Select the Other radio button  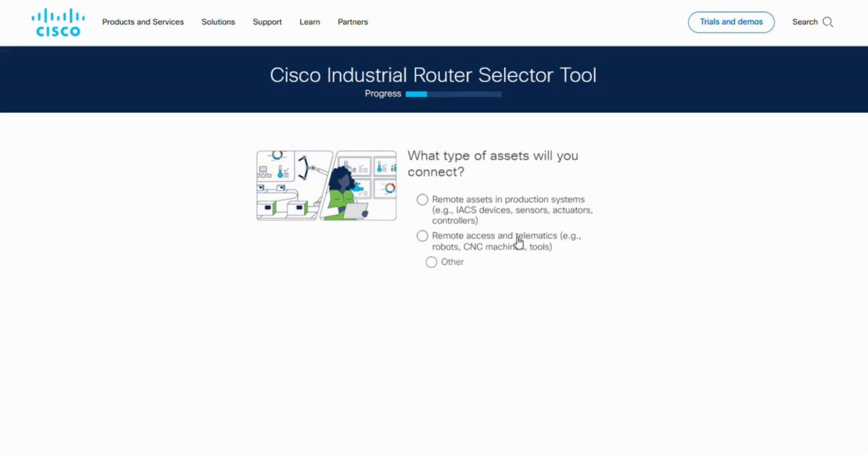coord(431,262)
